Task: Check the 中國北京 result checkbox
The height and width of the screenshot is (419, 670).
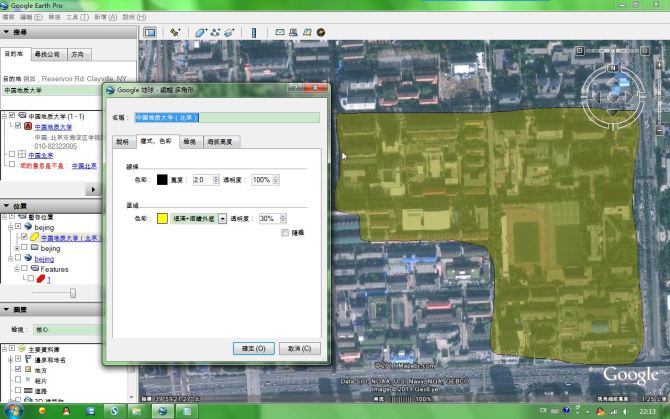Action: (x=12, y=154)
